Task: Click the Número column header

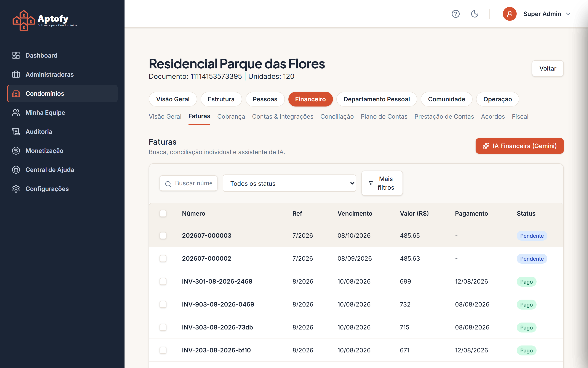Action: tap(193, 213)
